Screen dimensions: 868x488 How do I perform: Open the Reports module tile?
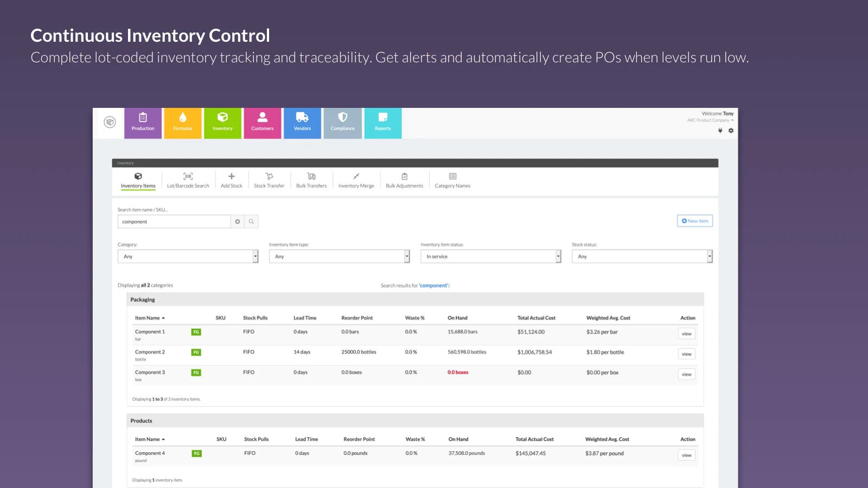(x=383, y=123)
